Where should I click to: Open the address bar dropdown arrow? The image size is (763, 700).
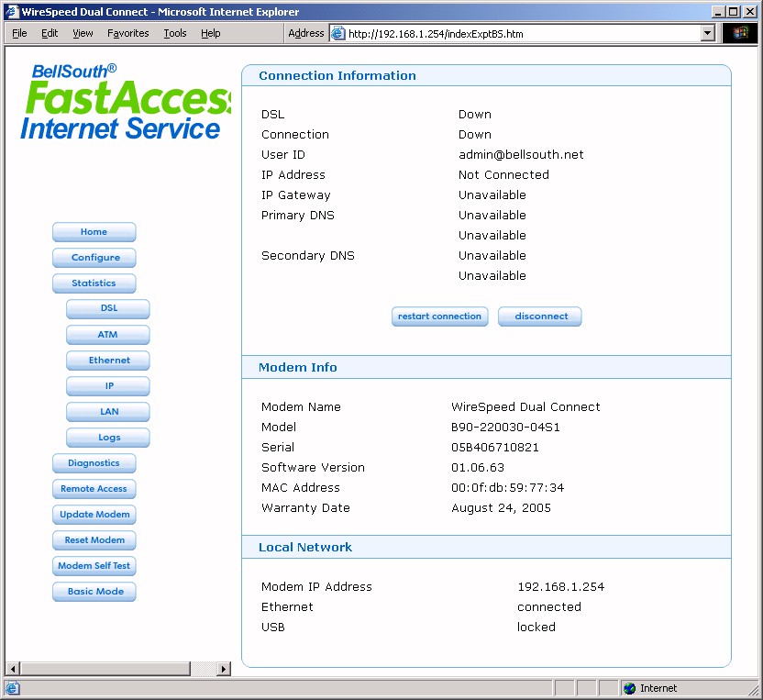click(708, 34)
